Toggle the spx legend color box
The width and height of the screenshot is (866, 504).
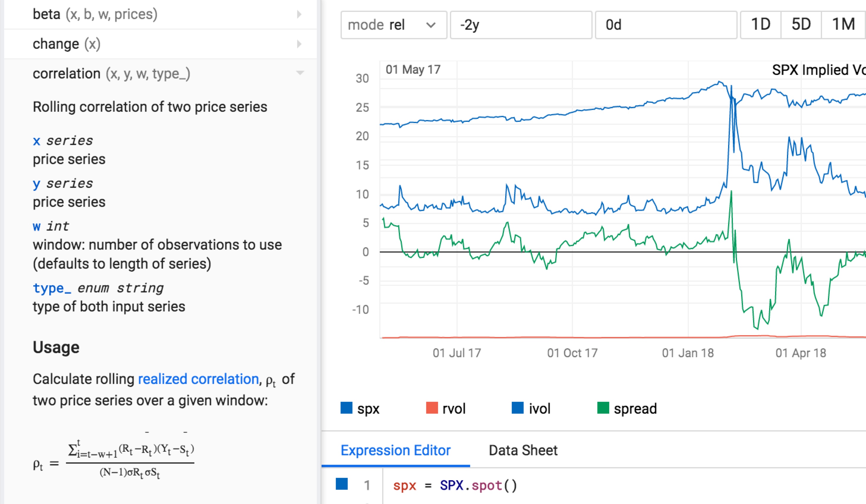(x=347, y=408)
